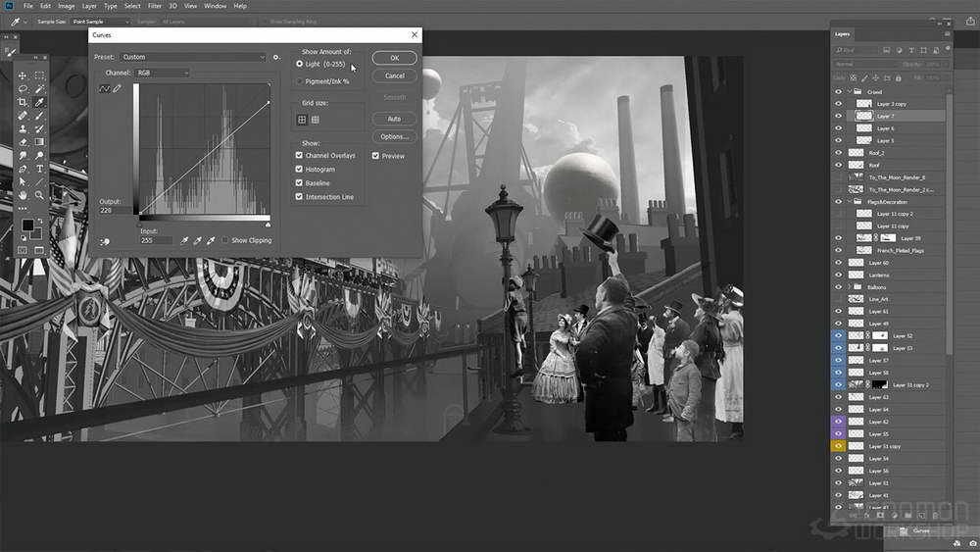Select the simple grid size icon

pos(302,120)
